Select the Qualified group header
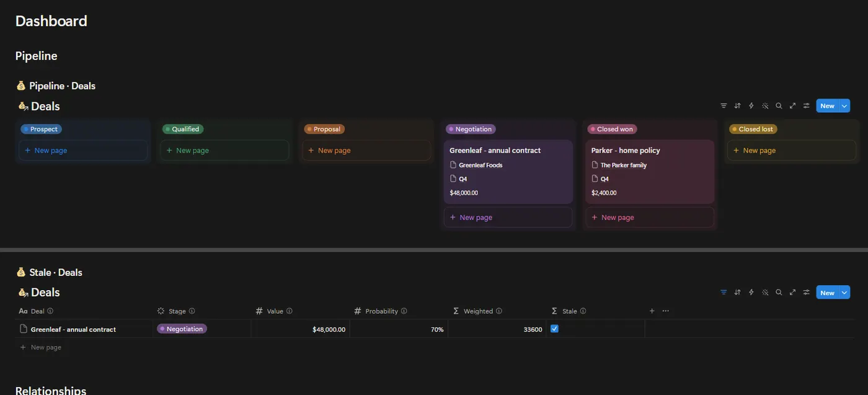The width and height of the screenshot is (868, 395). point(183,129)
